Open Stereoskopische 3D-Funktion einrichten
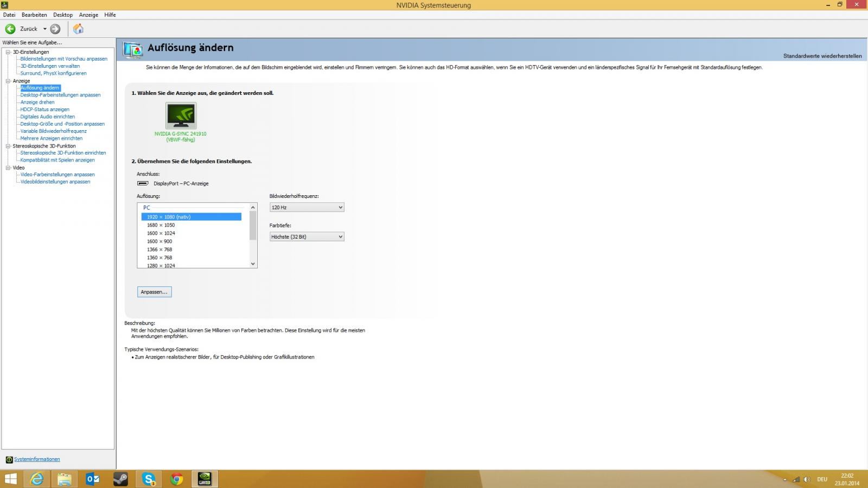 click(x=63, y=153)
